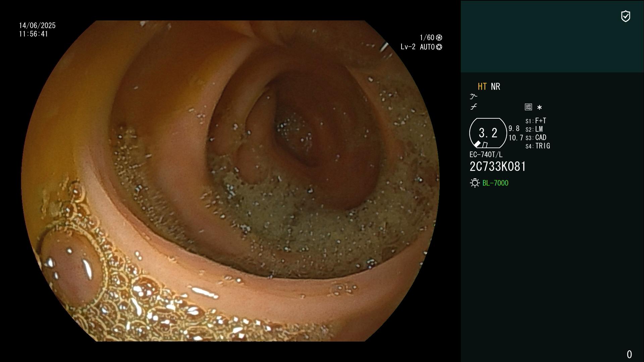Click the settings sliders panel icon
Viewport: 644px width, 362px height.
pyautogui.click(x=528, y=107)
